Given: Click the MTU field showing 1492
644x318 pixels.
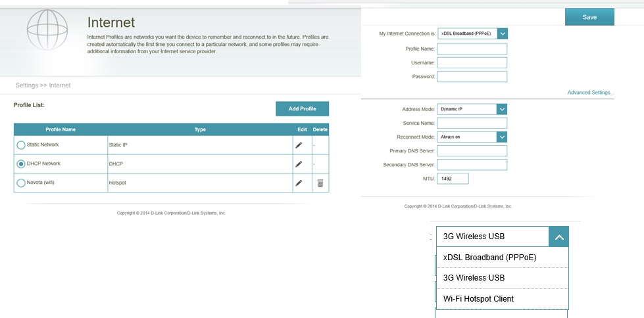Looking at the screenshot, I should (x=453, y=179).
